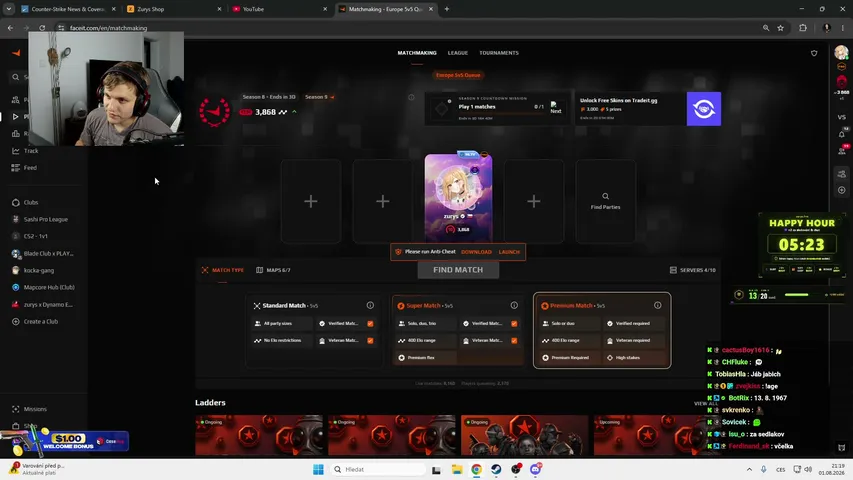Bookmark this page with the star icon
The width and height of the screenshot is (853, 480).
[780, 28]
